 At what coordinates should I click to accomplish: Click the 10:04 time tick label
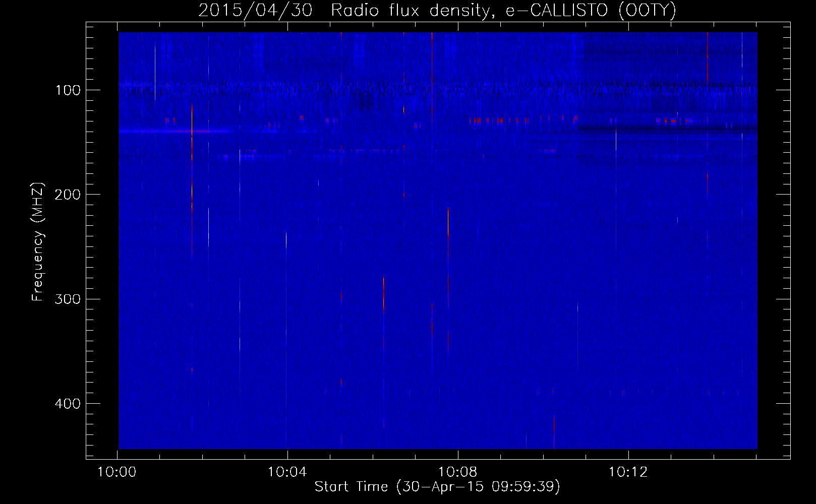click(x=287, y=472)
